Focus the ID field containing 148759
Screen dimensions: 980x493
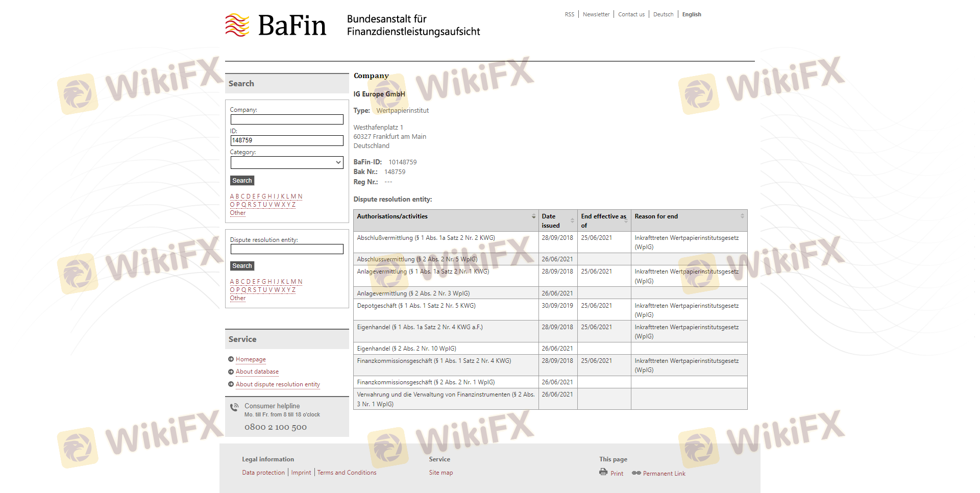pyautogui.click(x=287, y=140)
